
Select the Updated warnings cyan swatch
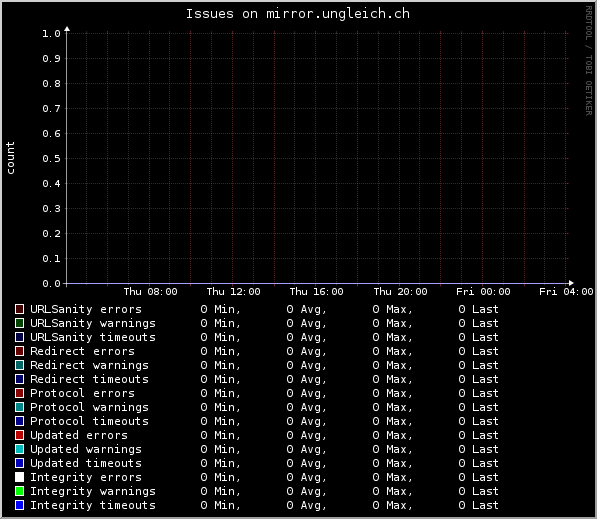[19, 449]
